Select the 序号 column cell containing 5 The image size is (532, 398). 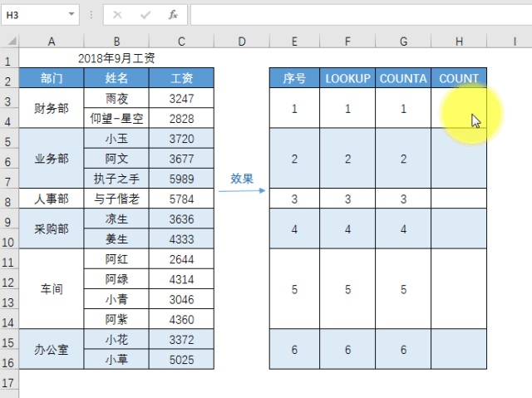pyautogui.click(x=294, y=289)
